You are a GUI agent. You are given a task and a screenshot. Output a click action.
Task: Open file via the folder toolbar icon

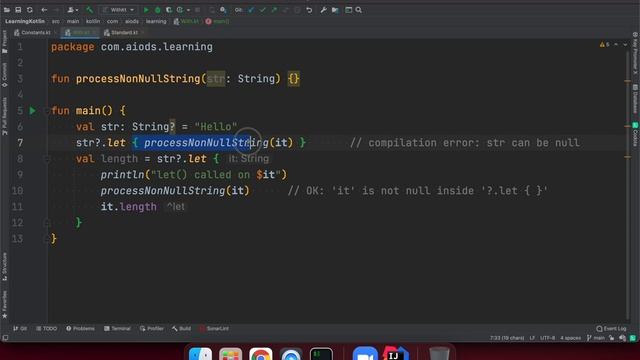coord(7,10)
